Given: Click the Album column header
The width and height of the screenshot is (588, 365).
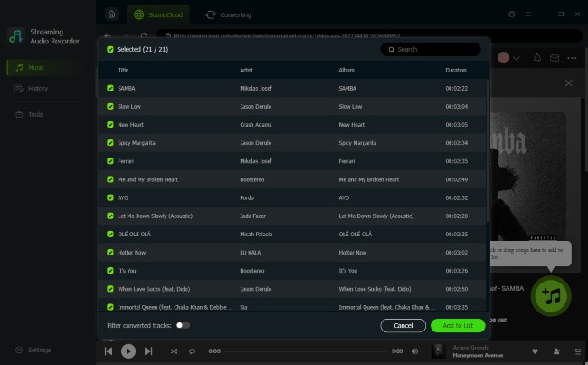Looking at the screenshot, I should 346,70.
